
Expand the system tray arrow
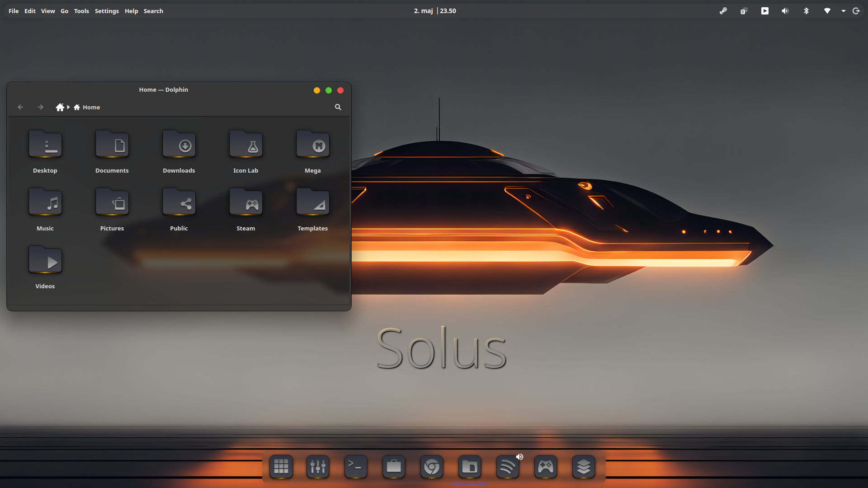pyautogui.click(x=844, y=11)
